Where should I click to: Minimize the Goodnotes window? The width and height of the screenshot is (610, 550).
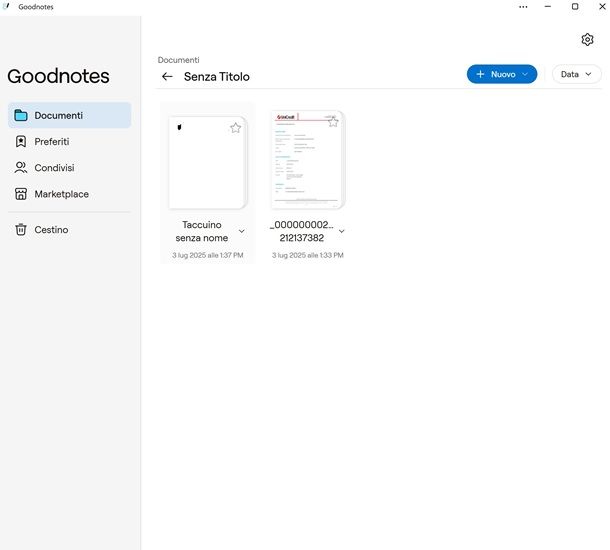tap(548, 7)
